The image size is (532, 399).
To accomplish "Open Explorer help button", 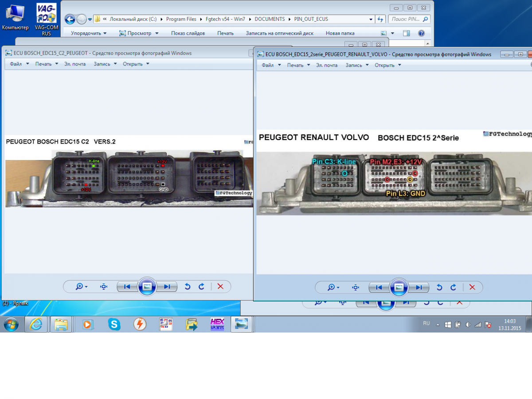I will tap(421, 33).
